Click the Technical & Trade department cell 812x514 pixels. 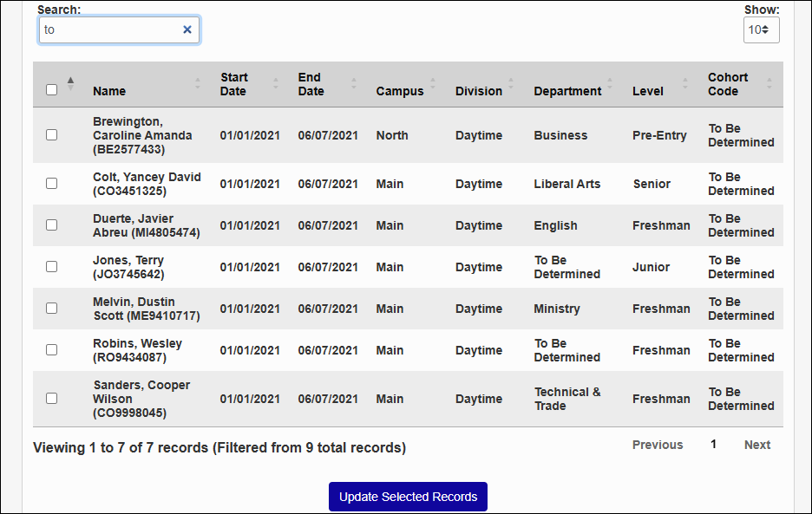[x=567, y=399]
